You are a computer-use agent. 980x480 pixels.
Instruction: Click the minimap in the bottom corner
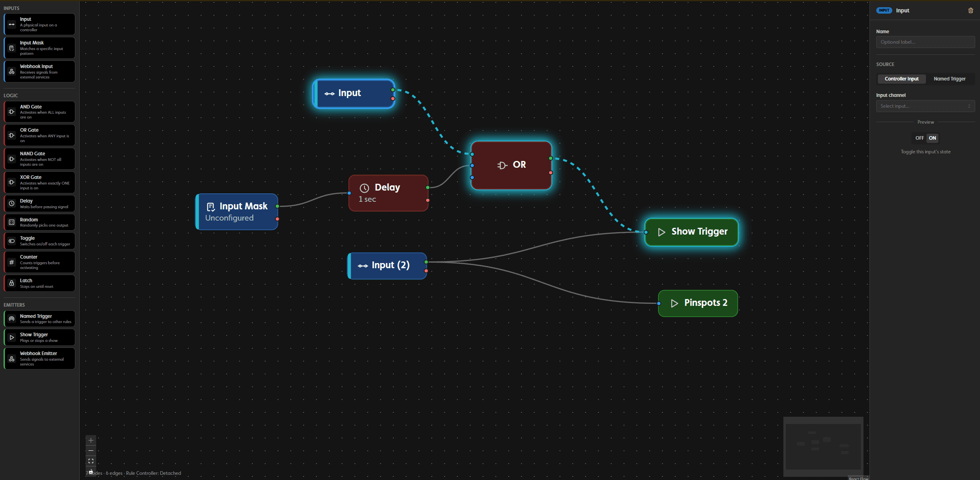823,446
